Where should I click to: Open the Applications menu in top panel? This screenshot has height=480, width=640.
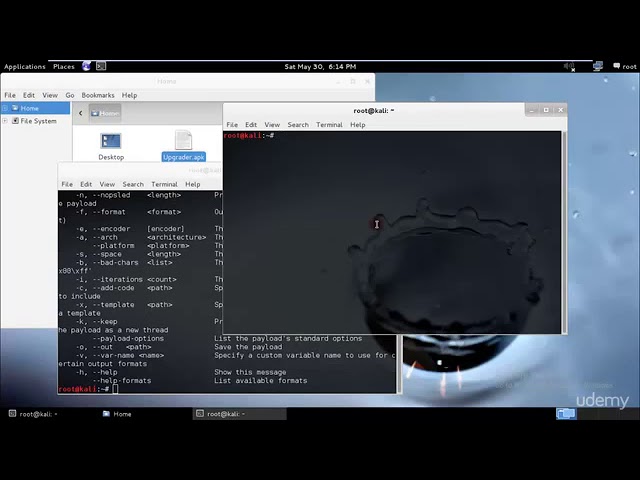pyautogui.click(x=24, y=67)
